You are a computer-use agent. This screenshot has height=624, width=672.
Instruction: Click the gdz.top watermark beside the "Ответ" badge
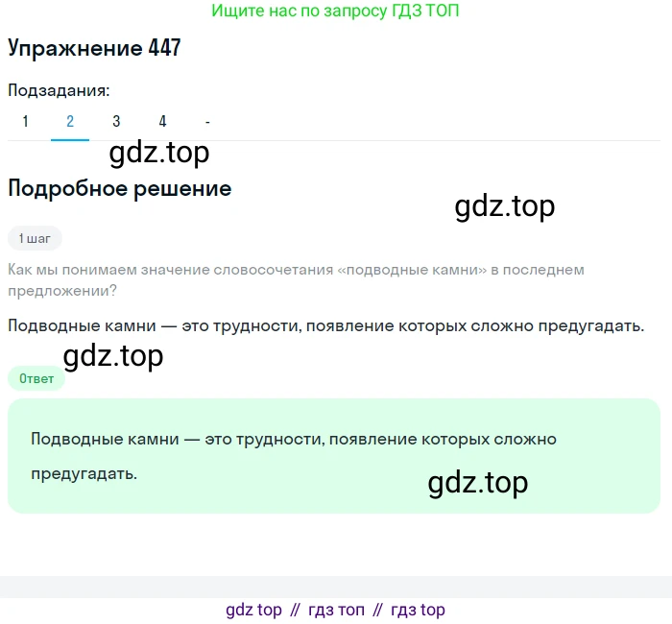pos(113,356)
